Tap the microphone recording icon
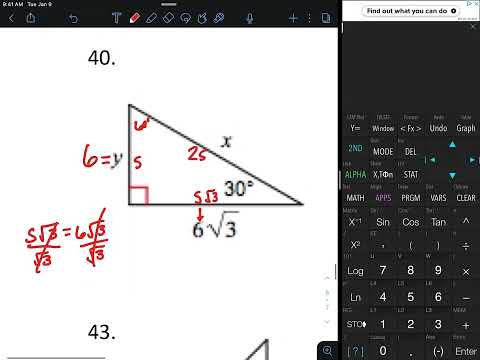The image size is (480, 360). 250,18
